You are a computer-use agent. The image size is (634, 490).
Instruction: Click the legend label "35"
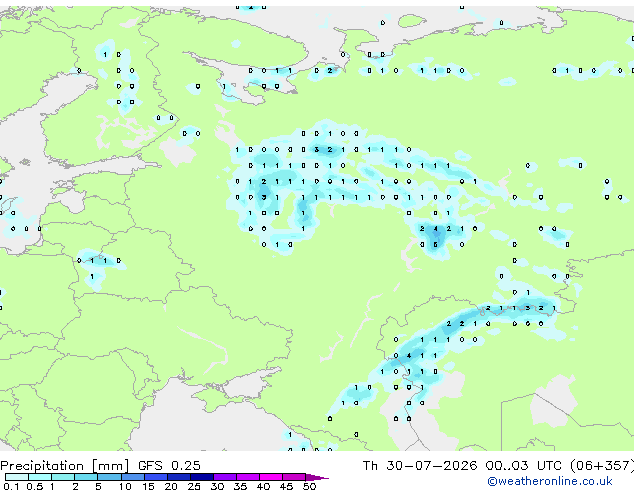point(240,486)
